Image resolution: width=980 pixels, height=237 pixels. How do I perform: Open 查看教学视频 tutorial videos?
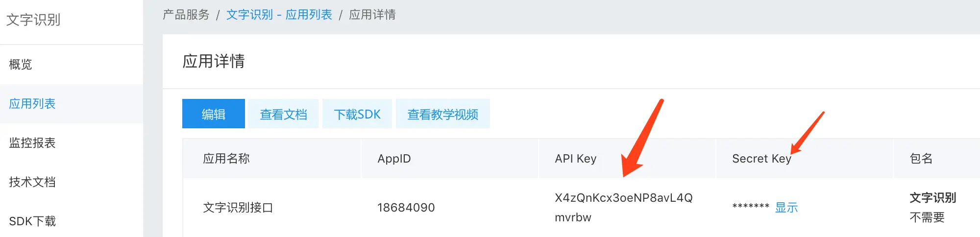point(442,114)
